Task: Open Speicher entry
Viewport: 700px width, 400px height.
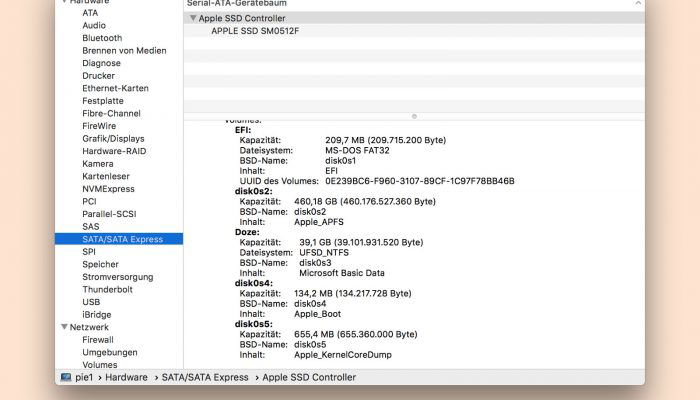Action: pyautogui.click(x=100, y=264)
